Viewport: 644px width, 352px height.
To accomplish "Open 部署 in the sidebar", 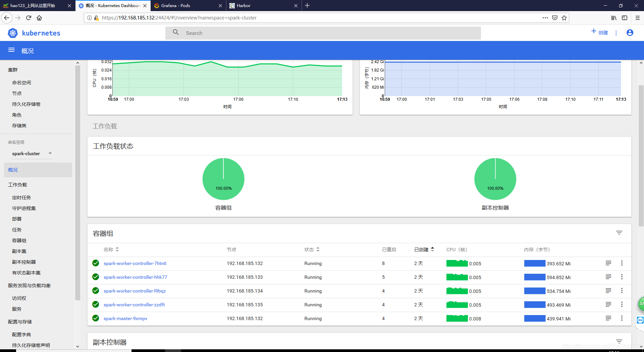I will [x=17, y=219].
